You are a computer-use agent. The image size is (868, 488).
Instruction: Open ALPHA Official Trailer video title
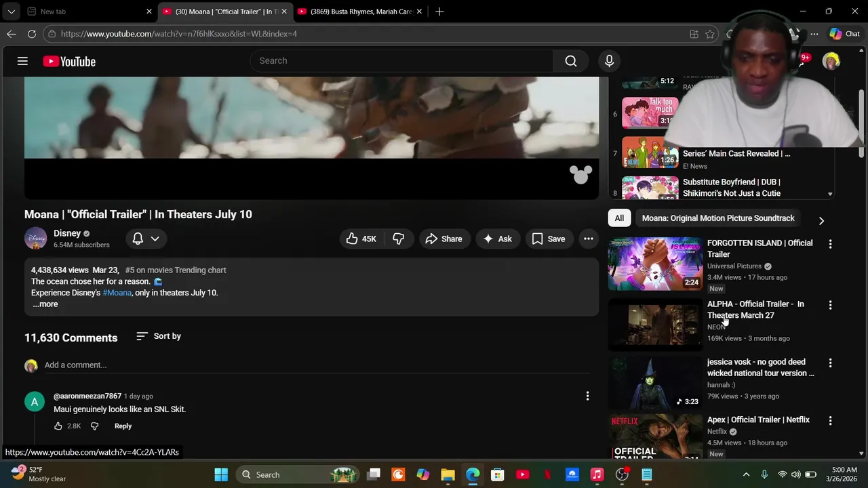coord(755,310)
